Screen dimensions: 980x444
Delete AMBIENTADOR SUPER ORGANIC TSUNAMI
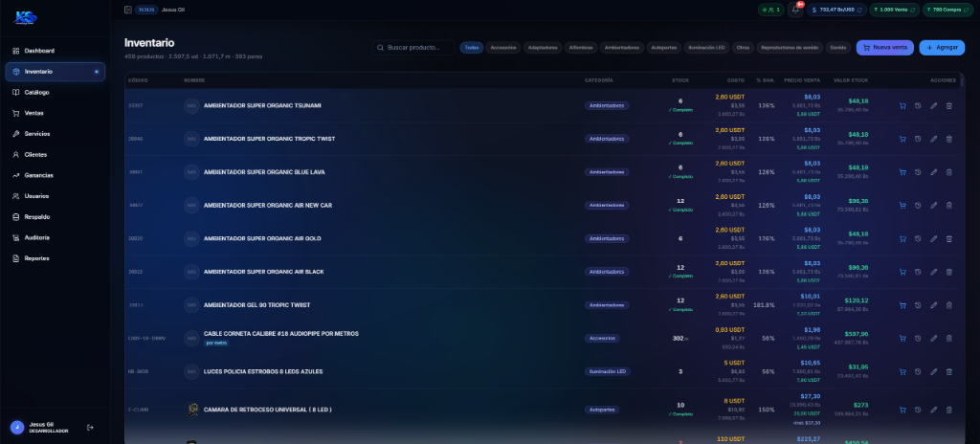coord(948,105)
